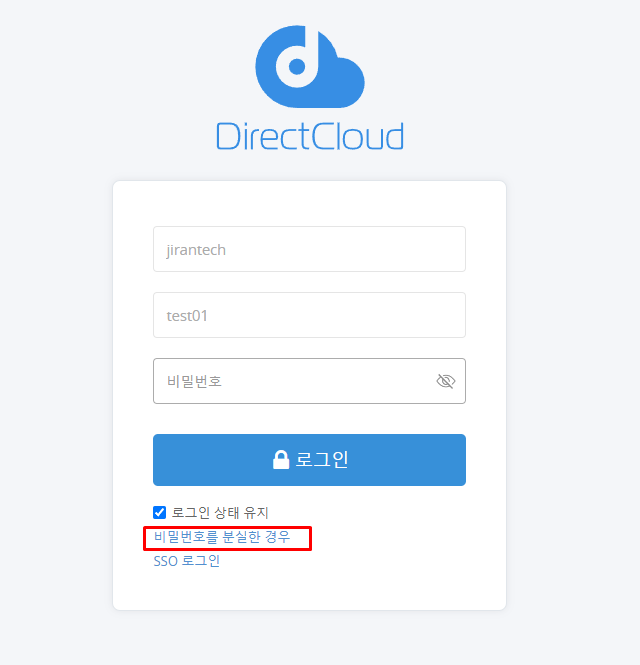
Task: Click the DirectCloud wordmark text
Action: pos(310,136)
